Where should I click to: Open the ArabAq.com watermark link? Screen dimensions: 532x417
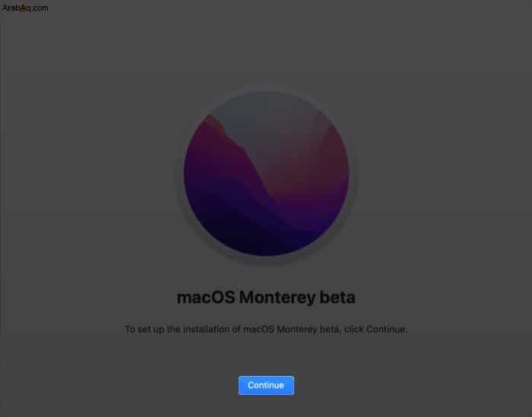(x=25, y=8)
